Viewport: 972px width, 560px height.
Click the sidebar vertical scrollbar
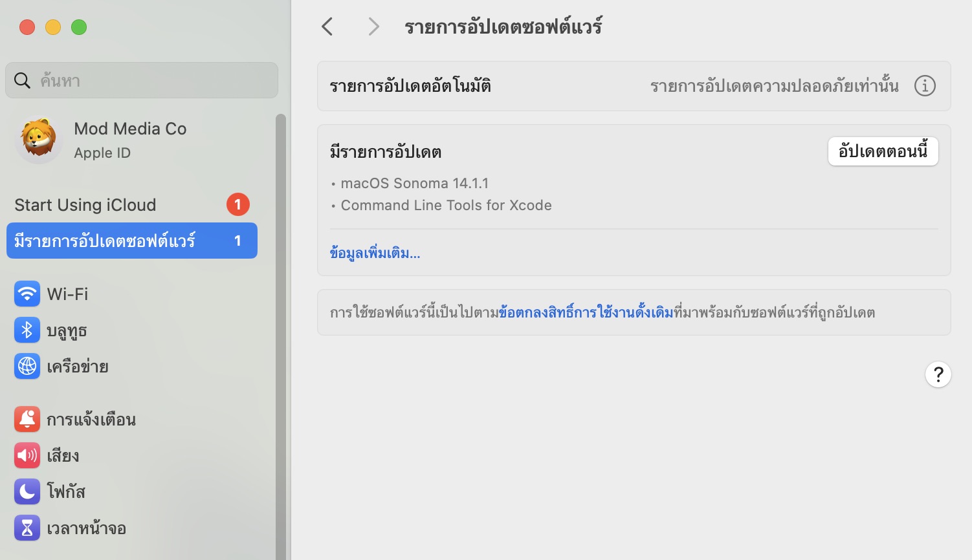tap(280, 323)
